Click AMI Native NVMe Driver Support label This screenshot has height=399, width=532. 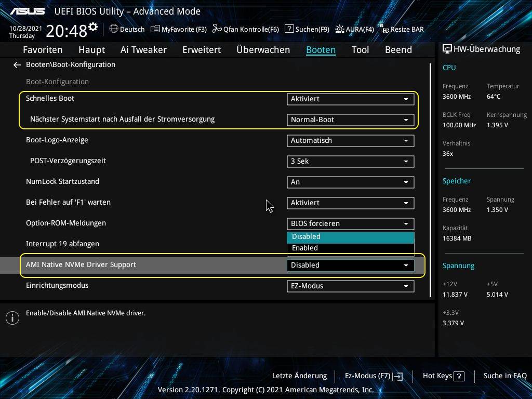point(81,264)
